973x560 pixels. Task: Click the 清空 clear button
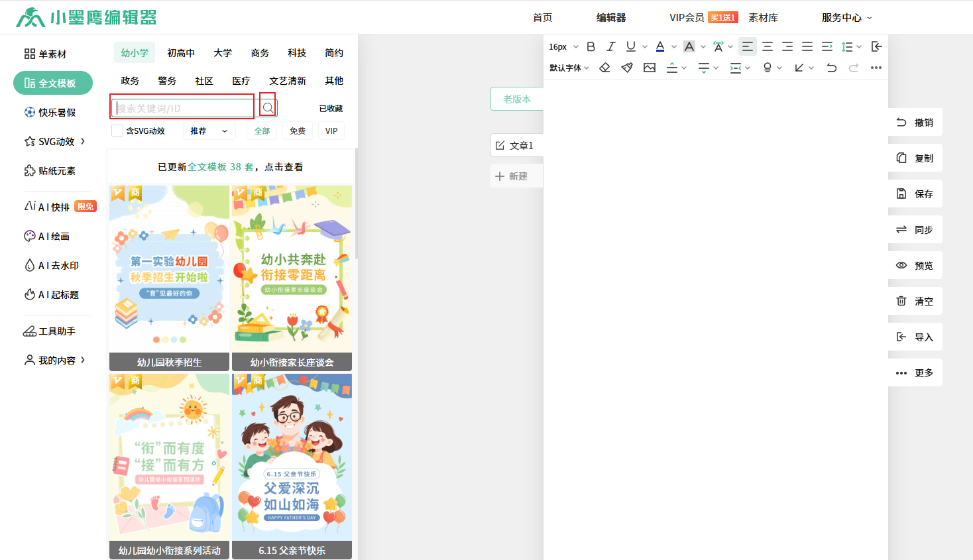pos(915,301)
